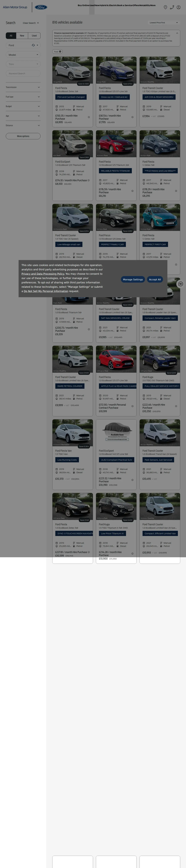This screenshot has width=186, height=868.
Task: Open the location finder pin icon
Action: tap(165, 7)
